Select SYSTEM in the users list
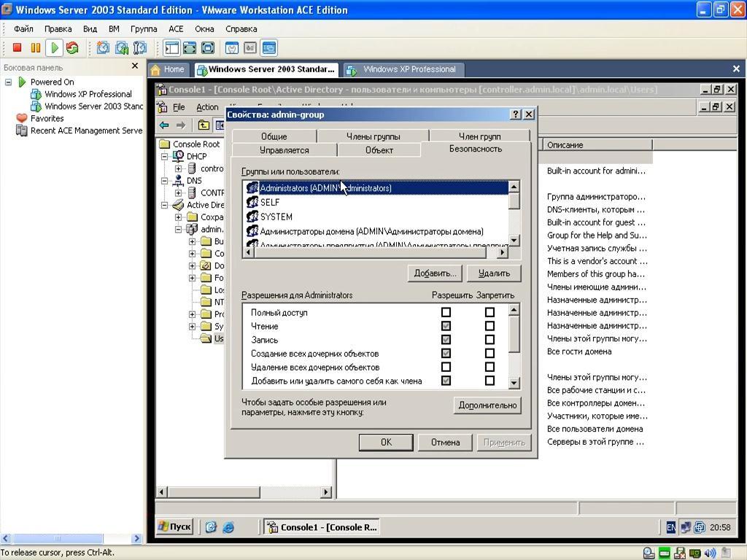 [x=276, y=217]
